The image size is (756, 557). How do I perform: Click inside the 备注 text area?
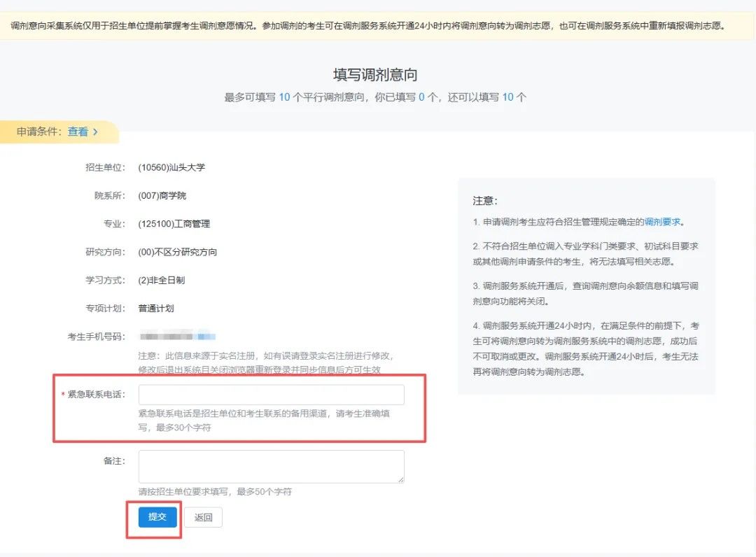(271, 466)
